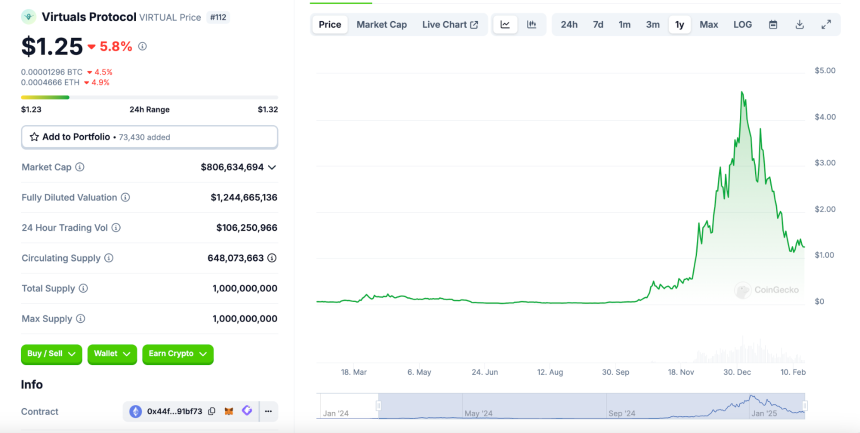Open the calendar date range picker
The image size is (860, 433).
(773, 25)
